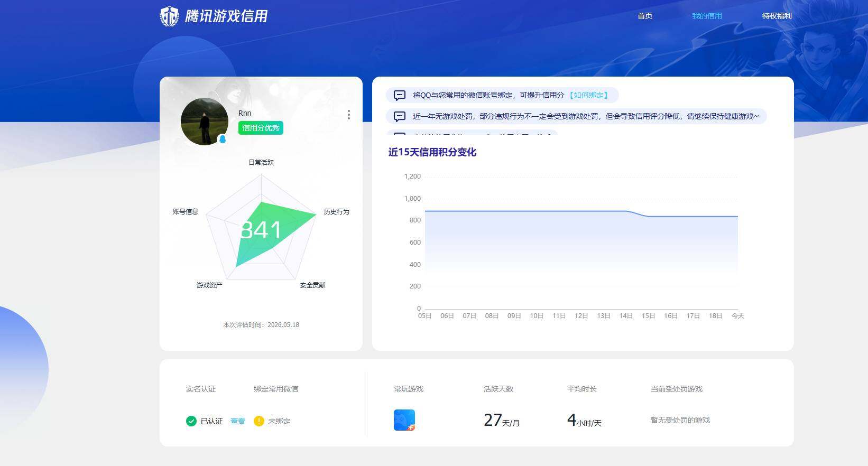This screenshot has height=466, width=868.
Task: Click the 今天 label on chart axis
Action: coord(737,316)
